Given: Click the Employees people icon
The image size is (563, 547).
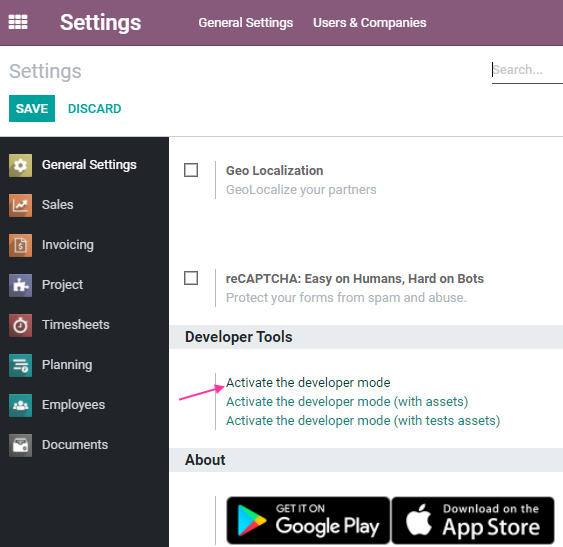Looking at the screenshot, I should coord(20,405).
